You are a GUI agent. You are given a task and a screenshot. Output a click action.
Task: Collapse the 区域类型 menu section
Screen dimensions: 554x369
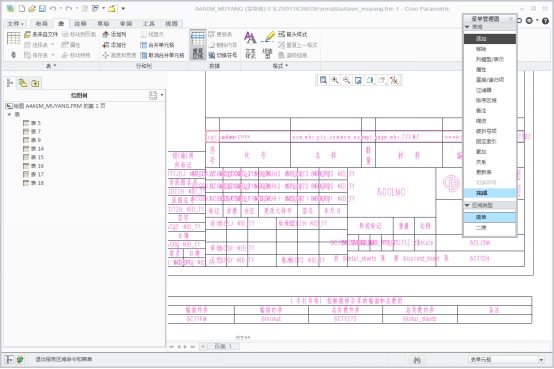click(x=467, y=205)
